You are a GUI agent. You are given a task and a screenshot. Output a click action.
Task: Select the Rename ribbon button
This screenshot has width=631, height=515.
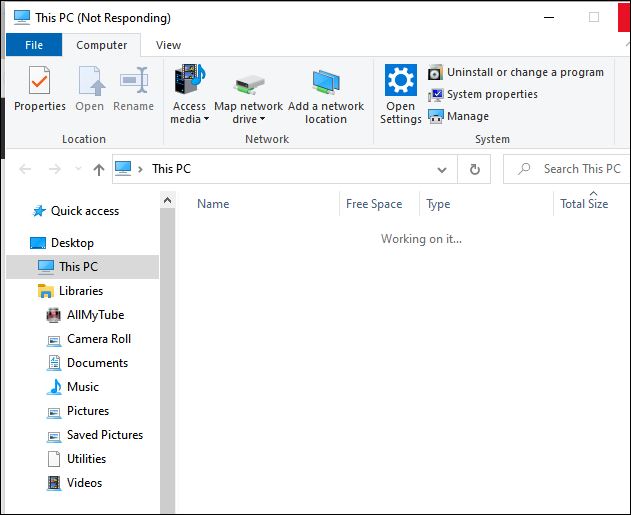(134, 89)
